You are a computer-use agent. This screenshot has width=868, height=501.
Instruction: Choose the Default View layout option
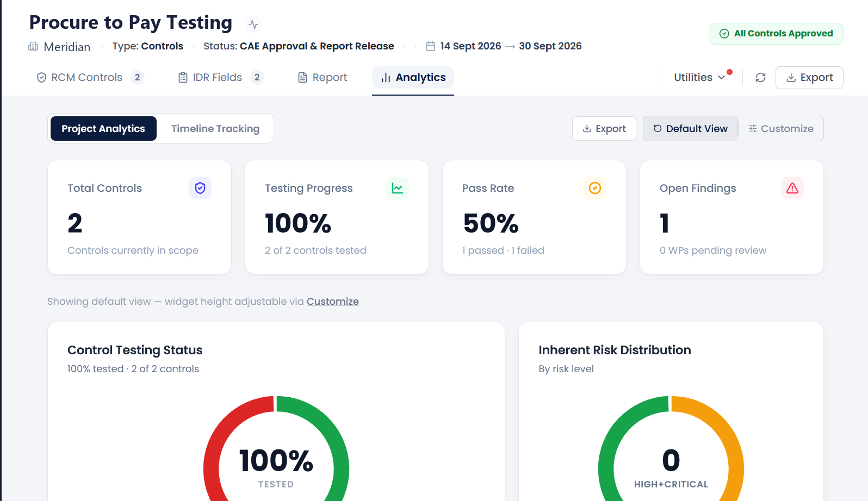[691, 129]
